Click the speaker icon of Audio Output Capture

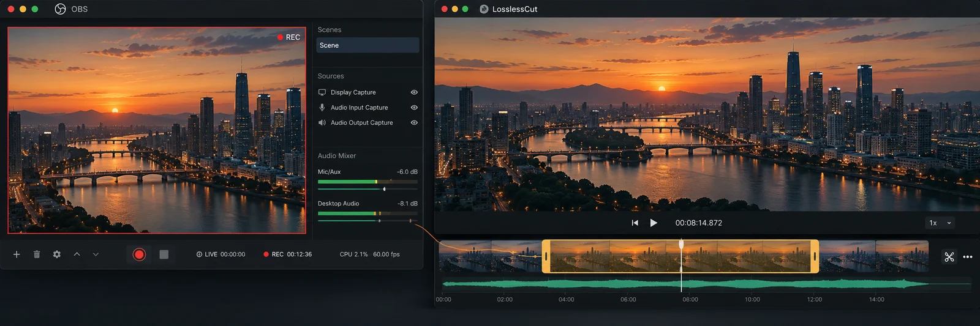pos(322,123)
